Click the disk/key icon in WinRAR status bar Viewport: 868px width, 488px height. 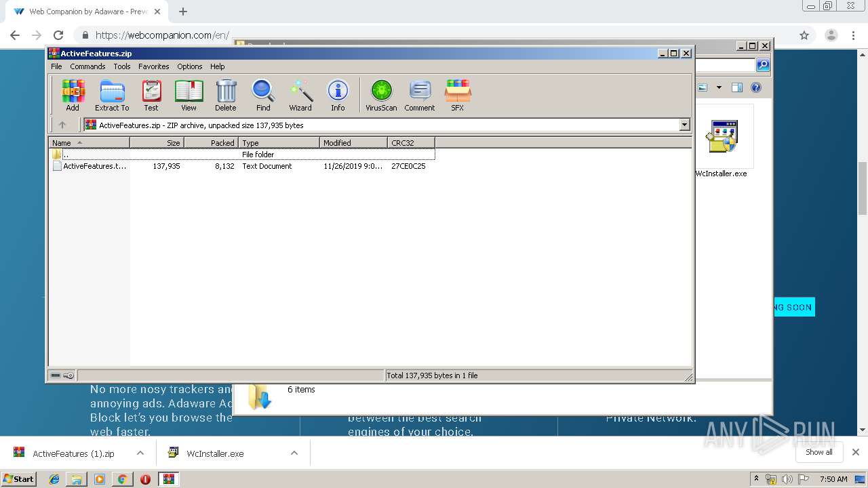(62, 375)
